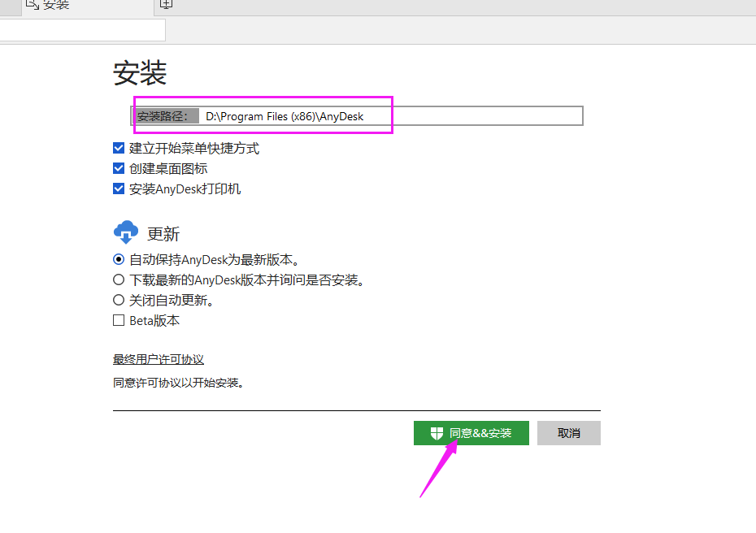
Task: Open a new tab with plus icon
Action: coord(167,4)
